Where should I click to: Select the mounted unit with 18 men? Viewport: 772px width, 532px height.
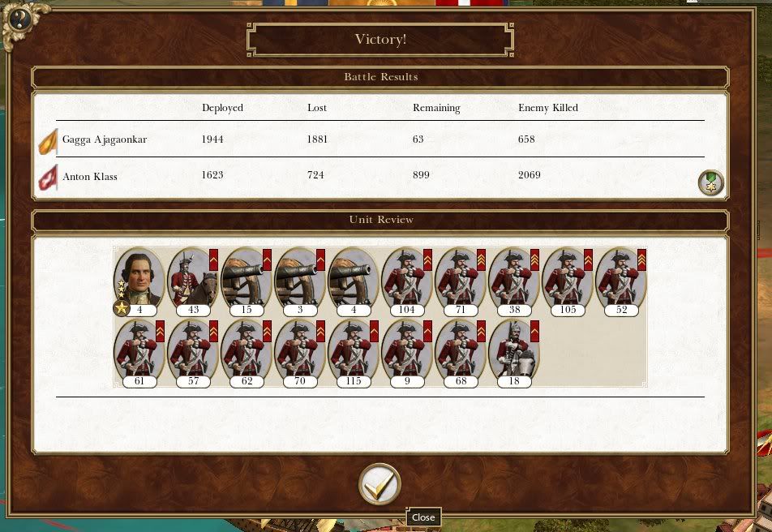[x=513, y=354]
